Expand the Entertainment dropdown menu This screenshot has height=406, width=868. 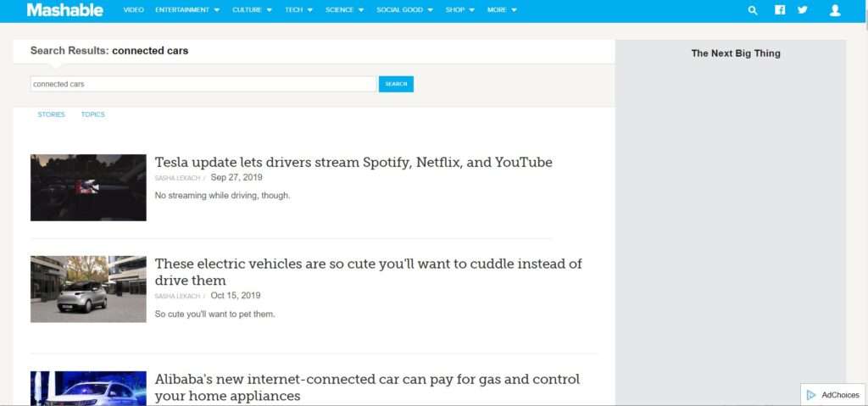coord(187,10)
